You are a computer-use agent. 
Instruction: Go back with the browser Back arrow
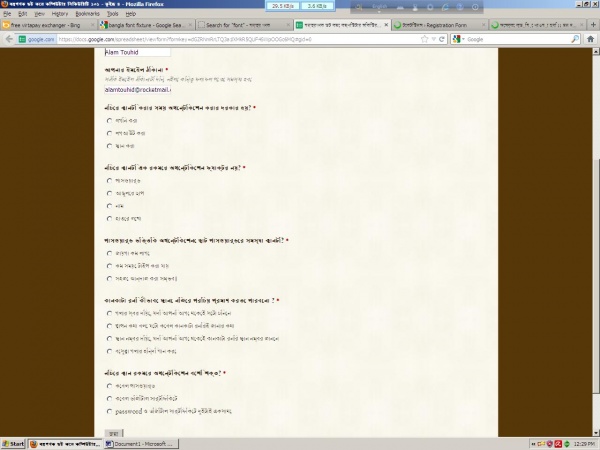[9, 39]
